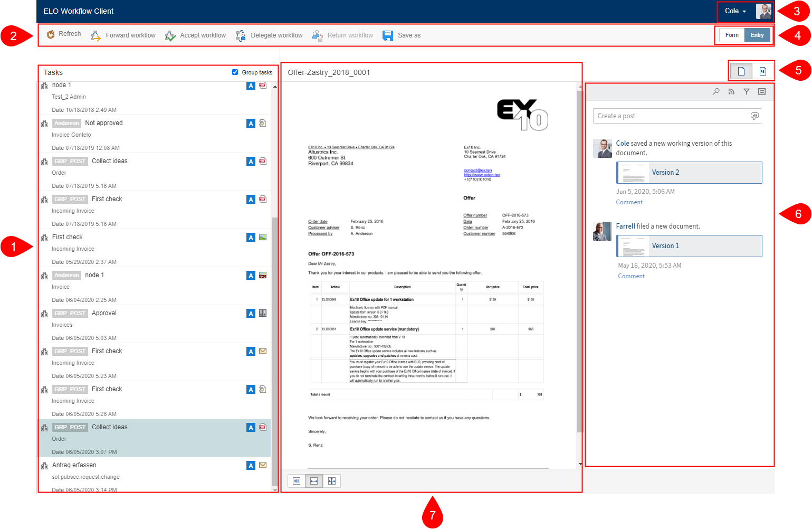Click Delegate workflow in toolbar

(x=241, y=35)
